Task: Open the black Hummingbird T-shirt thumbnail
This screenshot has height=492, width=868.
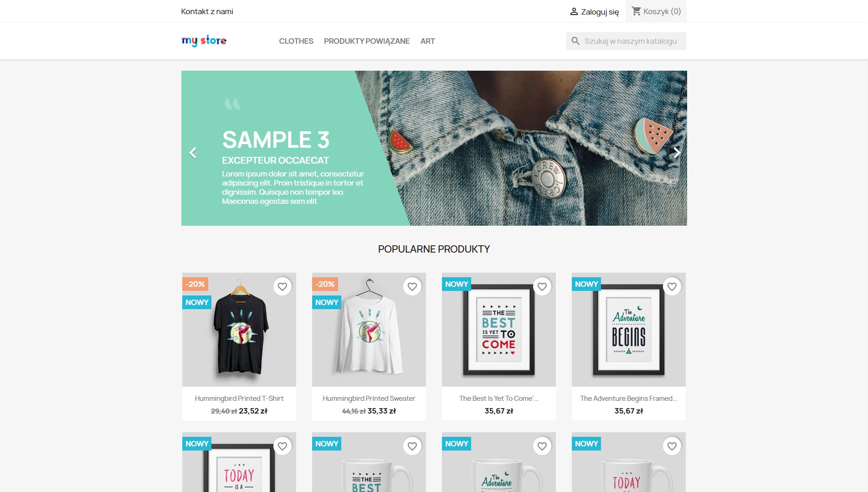Action: (x=239, y=330)
